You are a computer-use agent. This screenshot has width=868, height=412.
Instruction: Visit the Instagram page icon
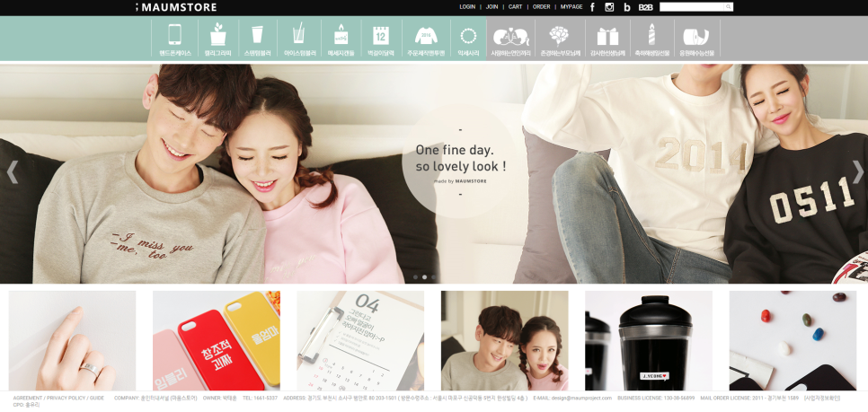pyautogui.click(x=609, y=7)
